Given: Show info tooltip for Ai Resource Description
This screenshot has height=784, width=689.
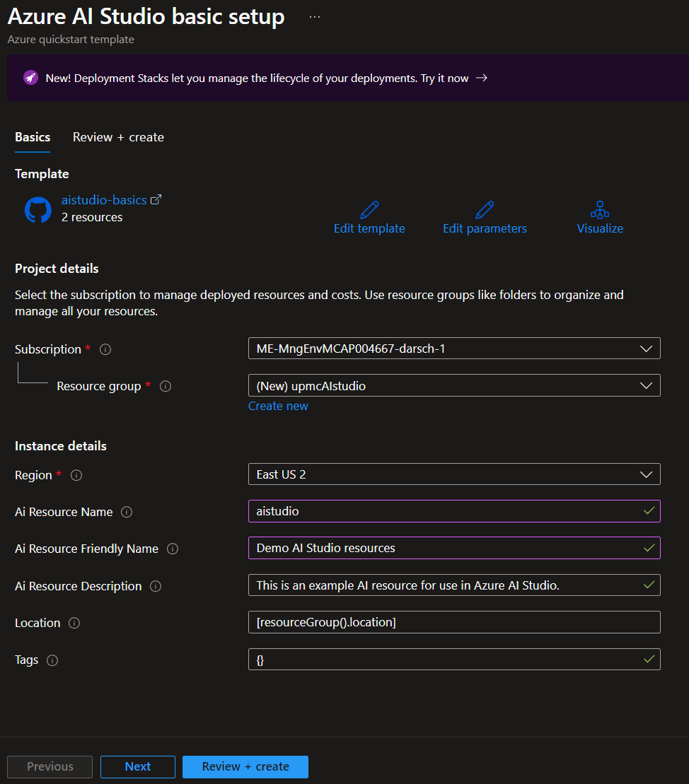Looking at the screenshot, I should pyautogui.click(x=156, y=586).
